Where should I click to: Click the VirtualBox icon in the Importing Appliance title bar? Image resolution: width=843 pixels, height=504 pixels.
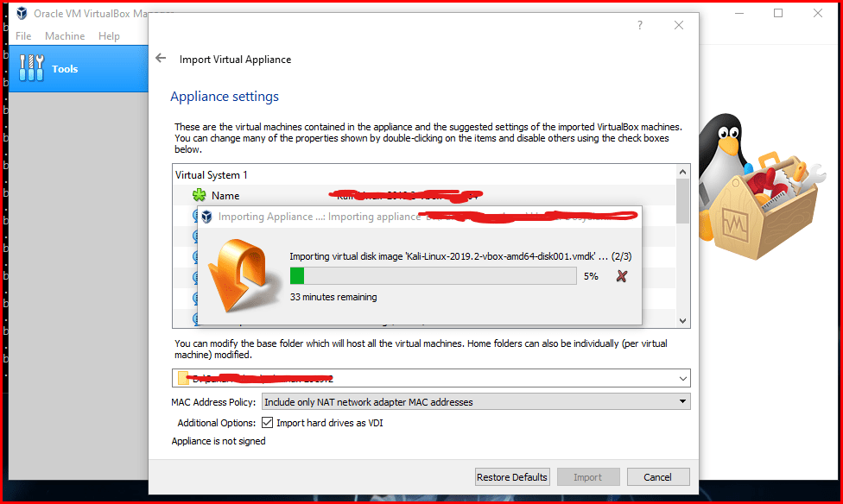(206, 217)
